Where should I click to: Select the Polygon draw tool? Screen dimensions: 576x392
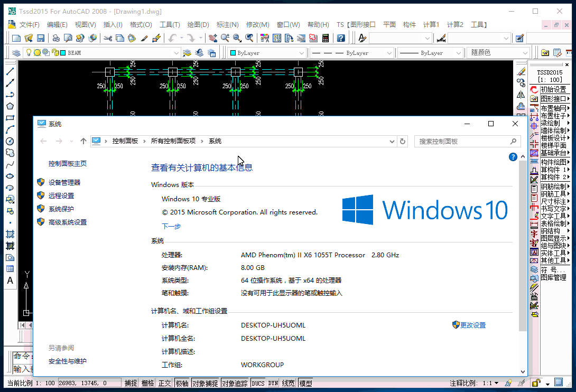pos(10,106)
